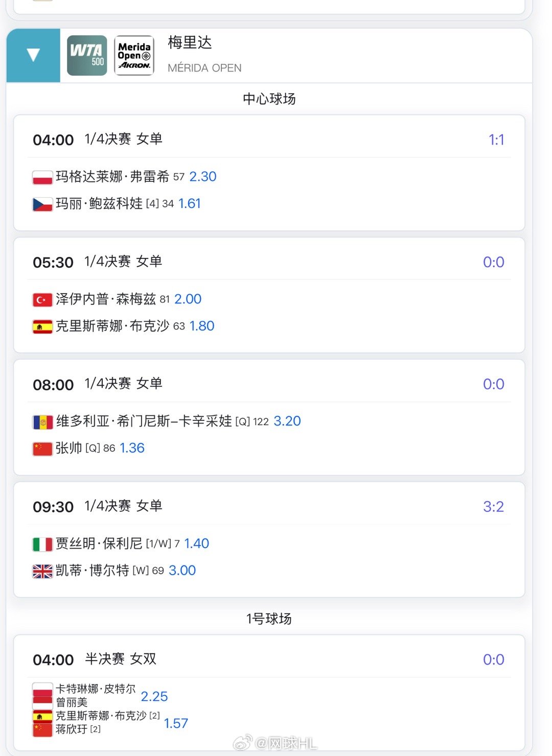This screenshot has height=756, width=552.
Task: Click the Andorran flag beside 维多利亚·希门尼斯-卡辛采娃
Action: tap(42, 422)
